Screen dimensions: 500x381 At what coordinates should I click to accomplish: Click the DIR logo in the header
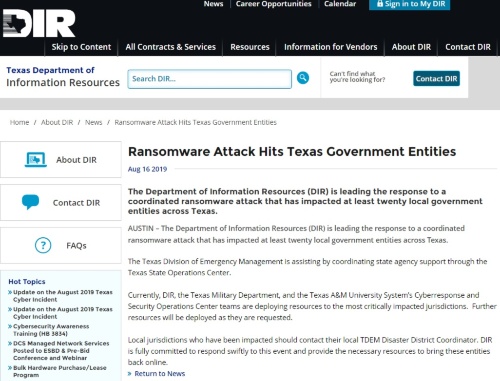39,23
